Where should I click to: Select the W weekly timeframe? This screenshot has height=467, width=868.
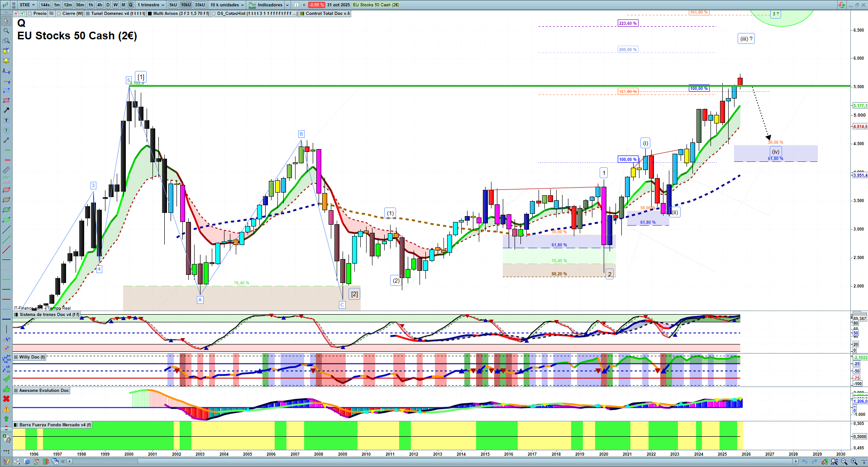pos(115,5)
